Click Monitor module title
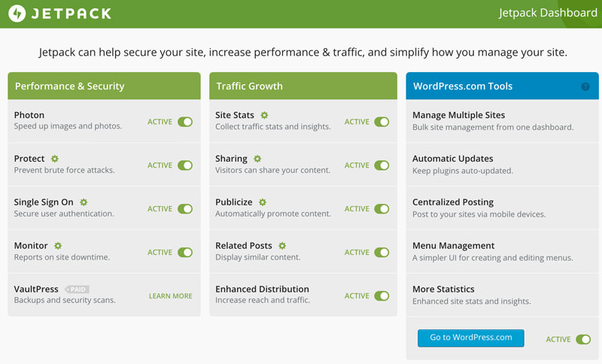The height and width of the screenshot is (364, 602). tap(31, 245)
